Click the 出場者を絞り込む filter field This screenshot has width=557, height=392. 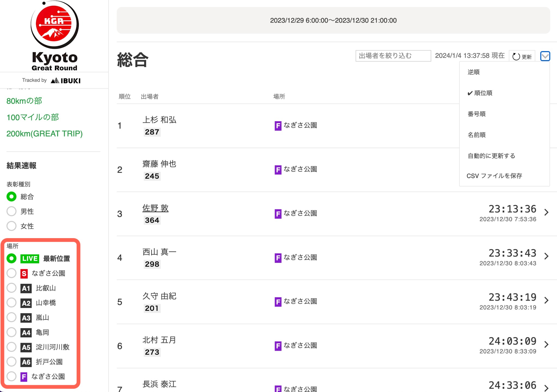click(393, 56)
